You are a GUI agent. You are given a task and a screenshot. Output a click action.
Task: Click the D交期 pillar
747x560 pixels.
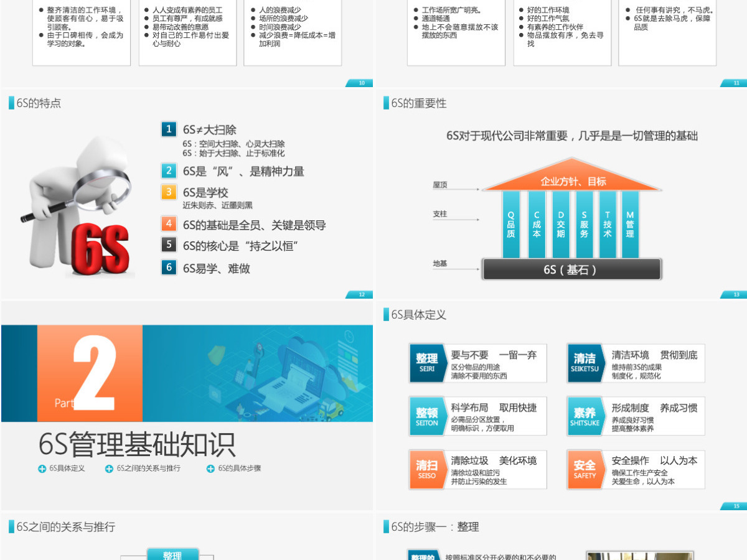[560, 225]
